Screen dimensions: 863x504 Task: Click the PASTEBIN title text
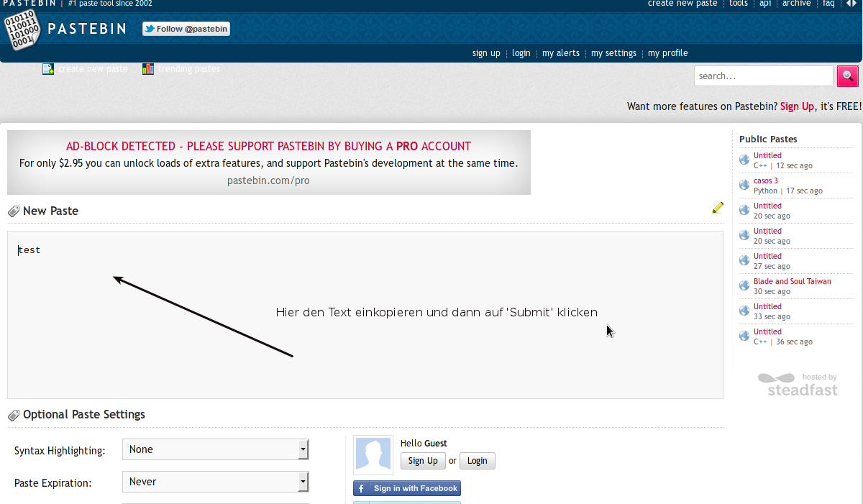(87, 29)
